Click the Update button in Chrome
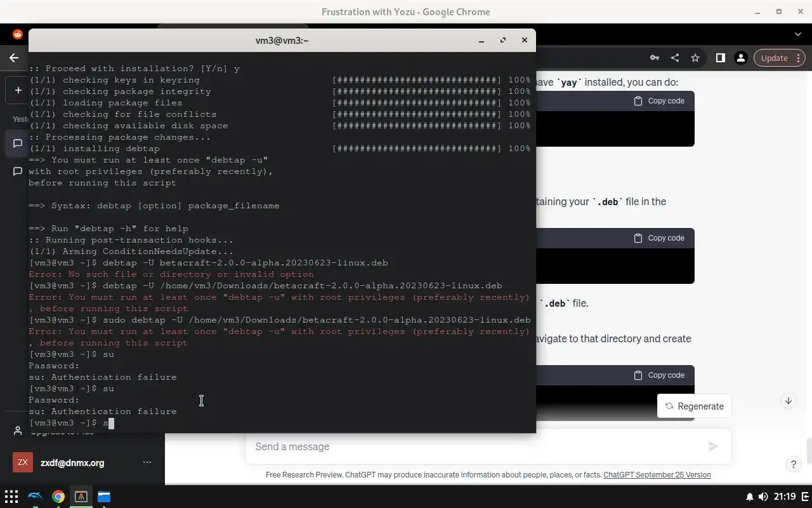Viewport: 812px width, 508px height. pyautogui.click(x=780, y=58)
